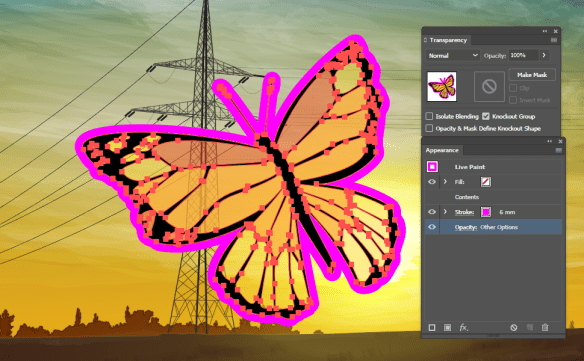584x361 pixels.
Task: Click the Delete Selected Item trash icon
Action: pyautogui.click(x=545, y=327)
